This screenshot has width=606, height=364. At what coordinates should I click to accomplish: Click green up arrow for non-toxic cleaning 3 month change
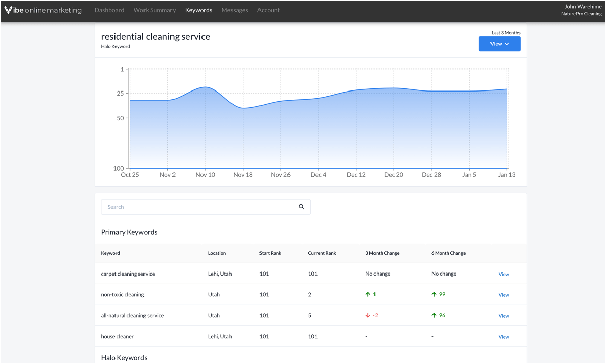pos(368,295)
